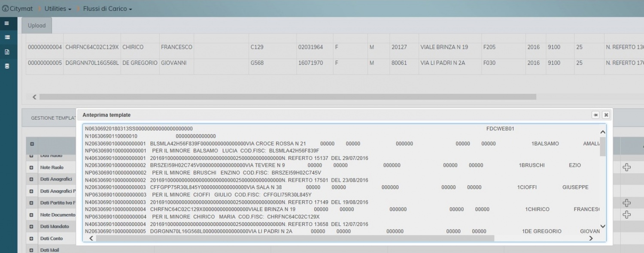Click the Dati Conto label
This screenshot has height=253, width=644.
click(52, 238)
